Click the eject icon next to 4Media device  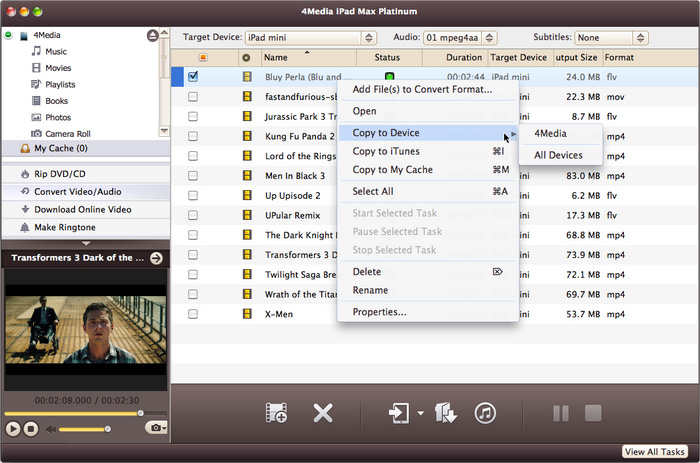tap(153, 35)
